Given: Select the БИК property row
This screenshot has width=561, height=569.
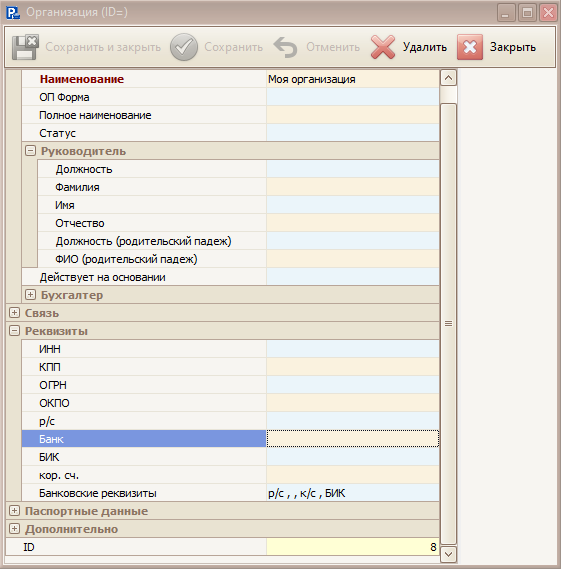Looking at the screenshot, I should (x=230, y=457).
